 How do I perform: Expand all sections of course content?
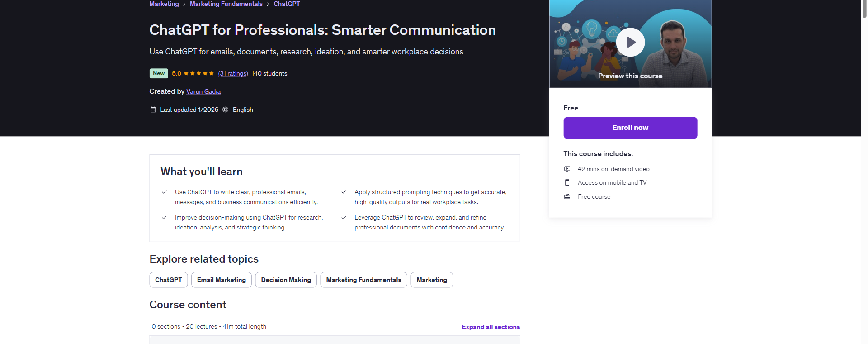pos(491,327)
